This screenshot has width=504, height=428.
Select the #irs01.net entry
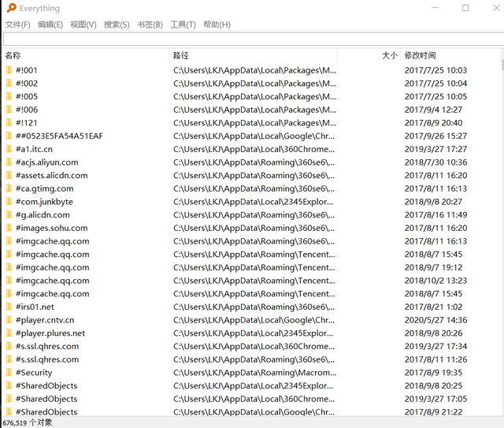coord(35,307)
